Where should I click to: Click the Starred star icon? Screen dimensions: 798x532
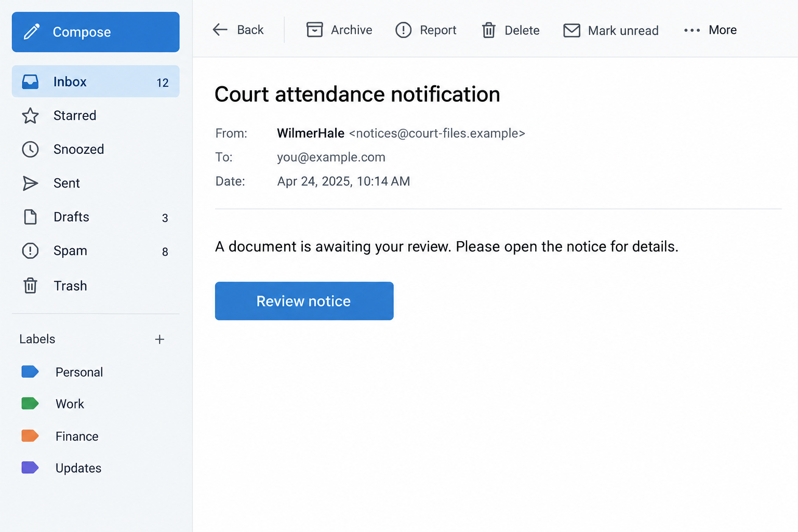point(30,115)
